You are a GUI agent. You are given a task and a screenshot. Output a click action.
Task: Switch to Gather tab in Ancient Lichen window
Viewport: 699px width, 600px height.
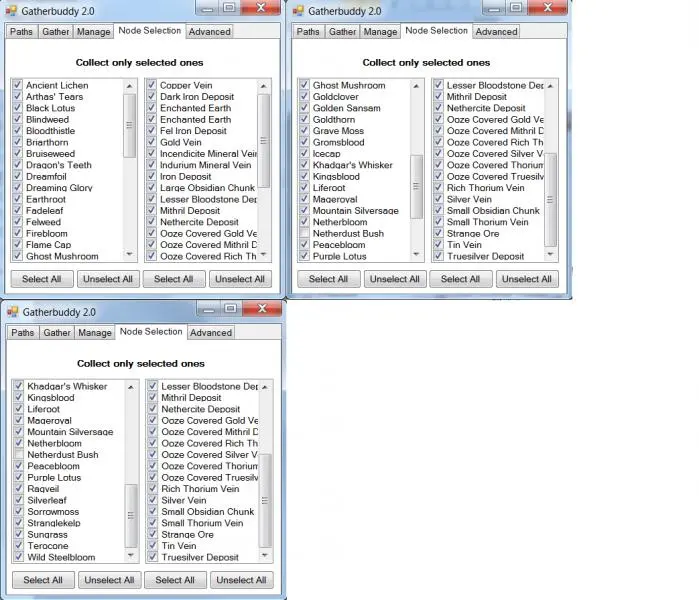click(56, 32)
